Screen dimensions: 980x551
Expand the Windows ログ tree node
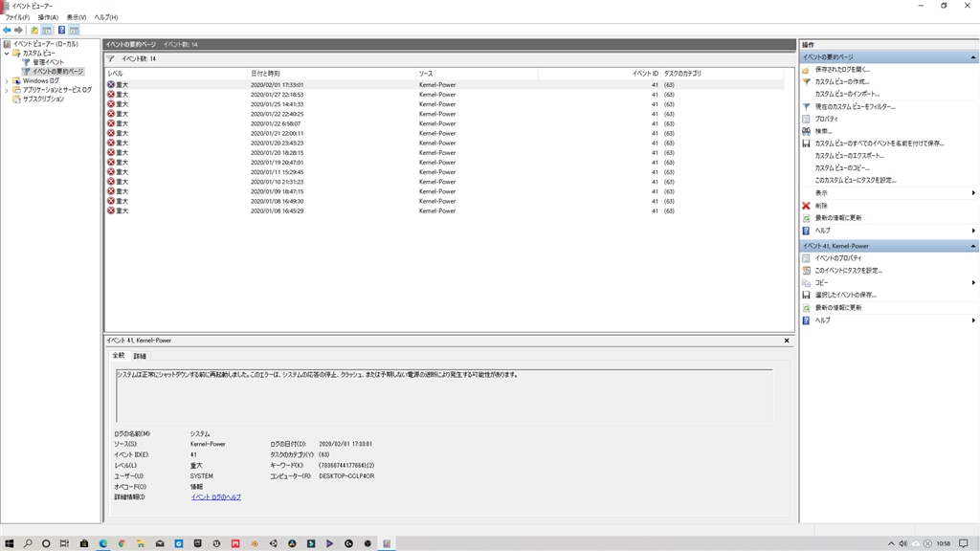pos(7,80)
